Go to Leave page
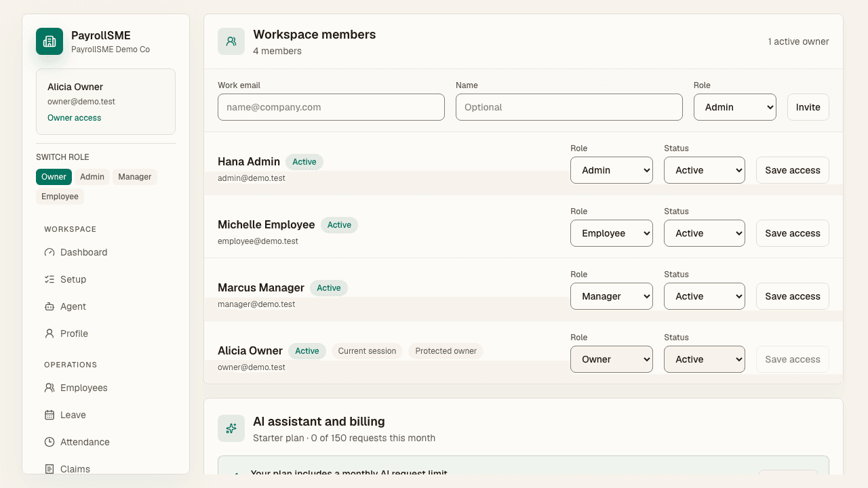The width and height of the screenshot is (868, 488). click(x=106, y=415)
